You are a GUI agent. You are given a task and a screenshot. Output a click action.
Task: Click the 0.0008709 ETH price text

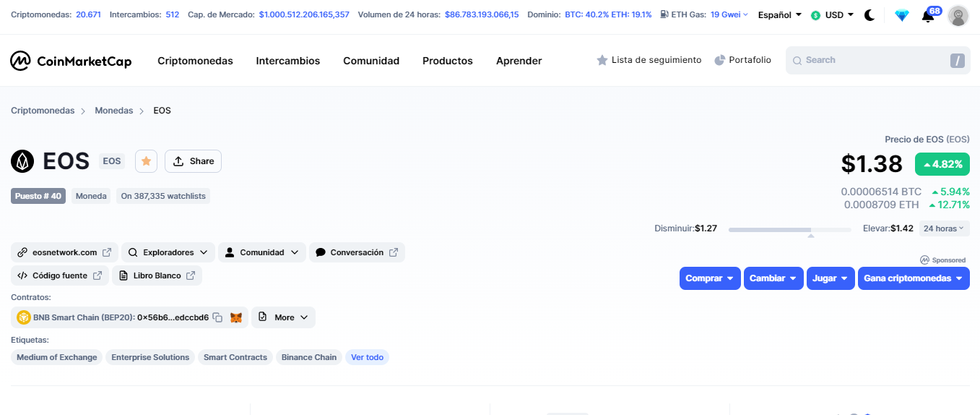pyautogui.click(x=882, y=205)
